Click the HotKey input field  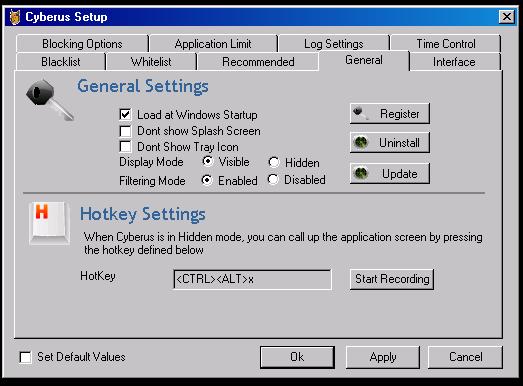click(252, 279)
